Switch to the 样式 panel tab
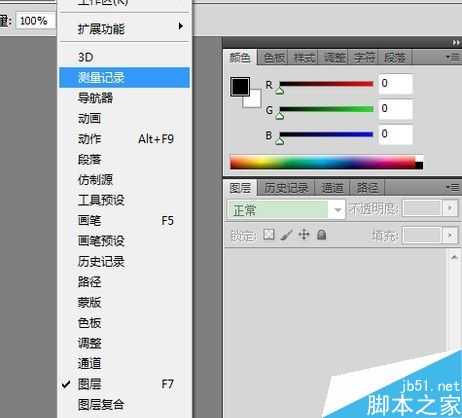 pyautogui.click(x=304, y=58)
